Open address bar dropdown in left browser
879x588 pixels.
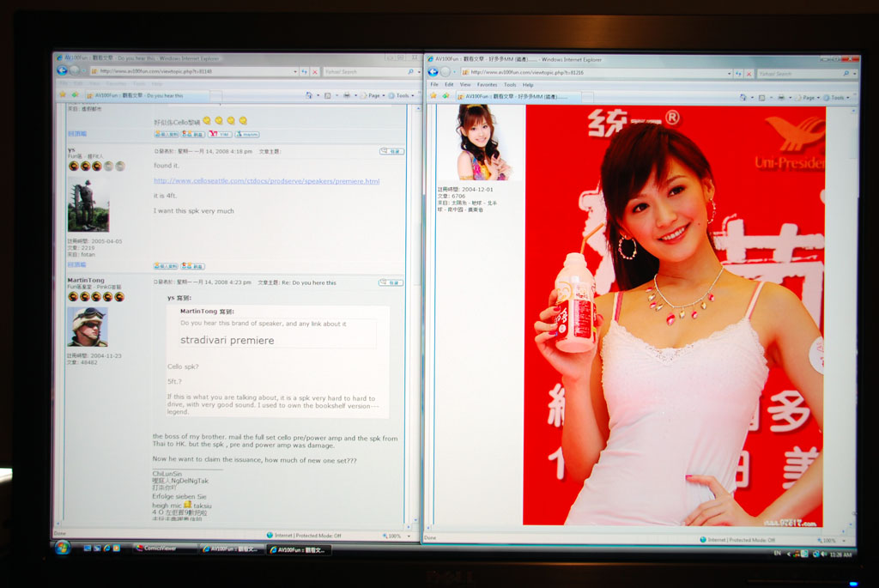coord(294,71)
